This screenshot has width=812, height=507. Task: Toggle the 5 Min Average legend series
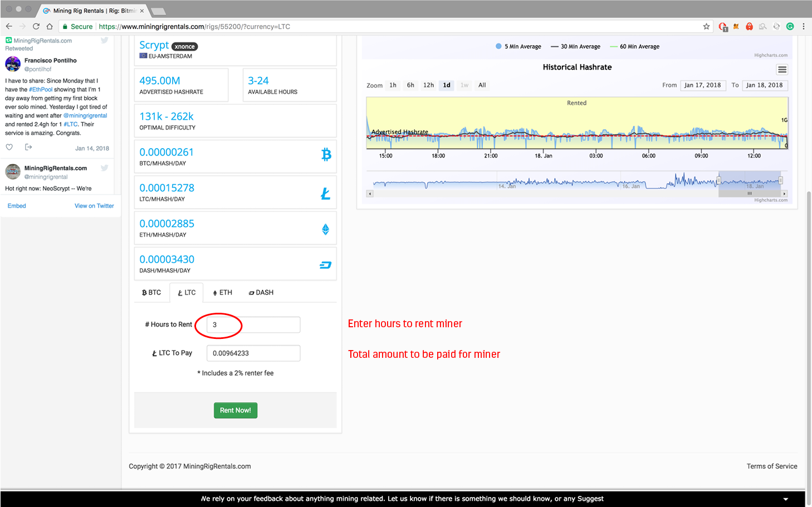pos(518,46)
